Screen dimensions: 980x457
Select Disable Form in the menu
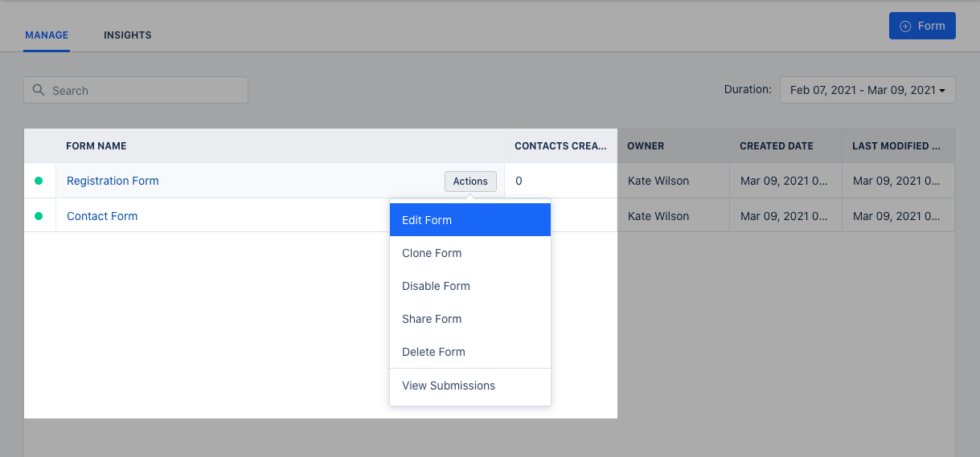[x=470, y=286]
